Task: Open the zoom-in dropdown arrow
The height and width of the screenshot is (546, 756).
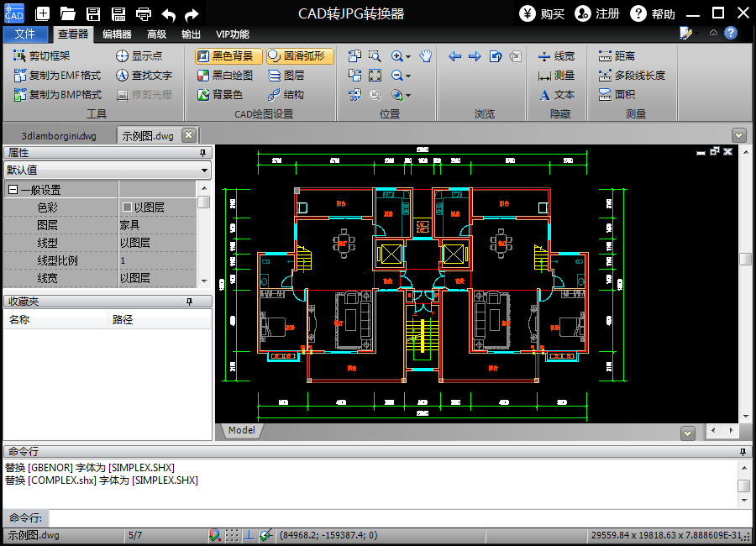Action: (408, 57)
